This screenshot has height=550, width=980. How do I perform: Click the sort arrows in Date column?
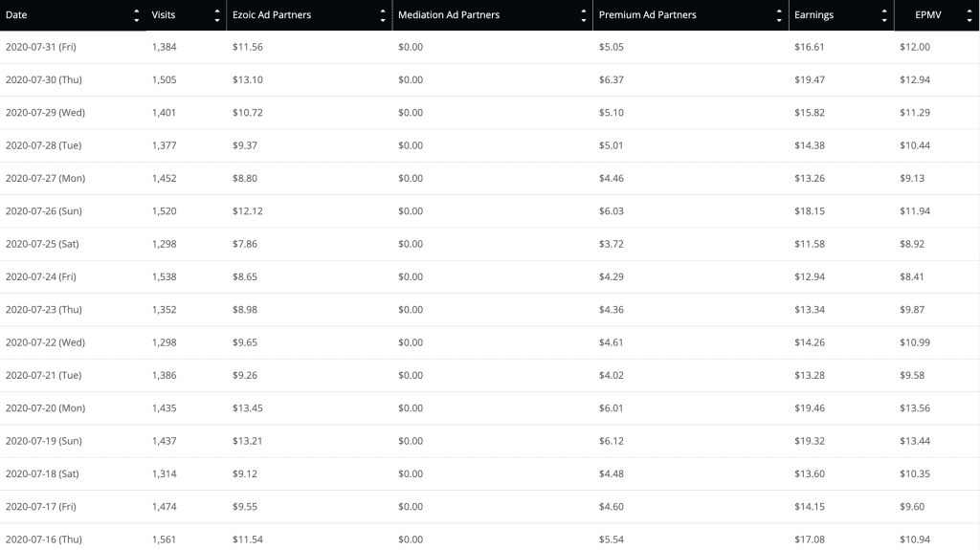tap(136, 15)
